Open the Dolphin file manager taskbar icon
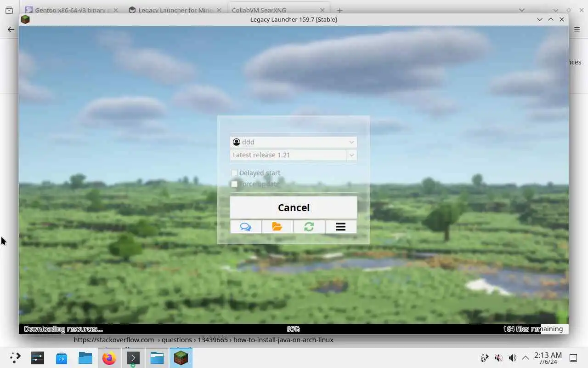 (x=85, y=358)
